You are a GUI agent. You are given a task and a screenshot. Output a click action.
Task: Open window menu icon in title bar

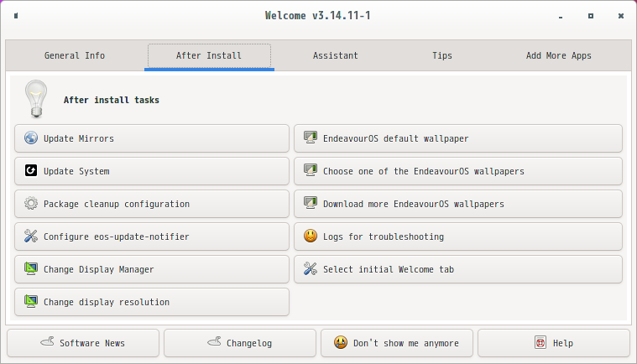click(x=16, y=16)
